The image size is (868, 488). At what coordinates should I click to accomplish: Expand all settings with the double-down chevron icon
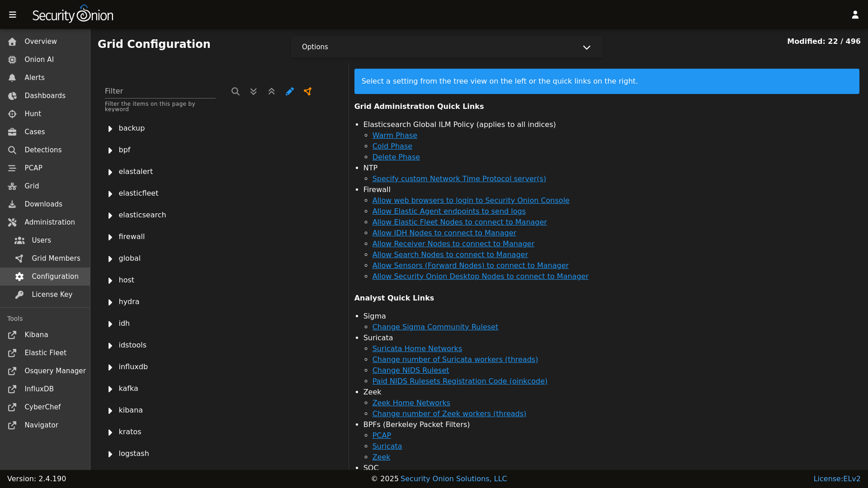click(x=253, y=91)
